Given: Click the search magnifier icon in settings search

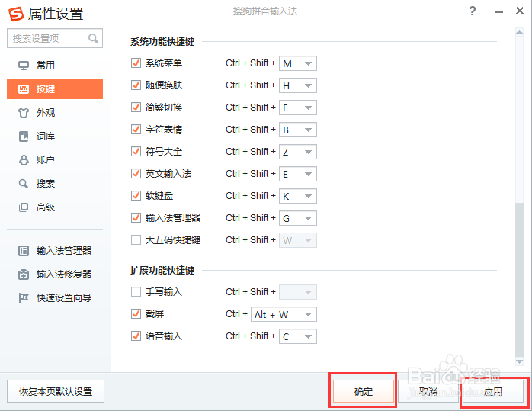Looking at the screenshot, I should [x=93, y=38].
